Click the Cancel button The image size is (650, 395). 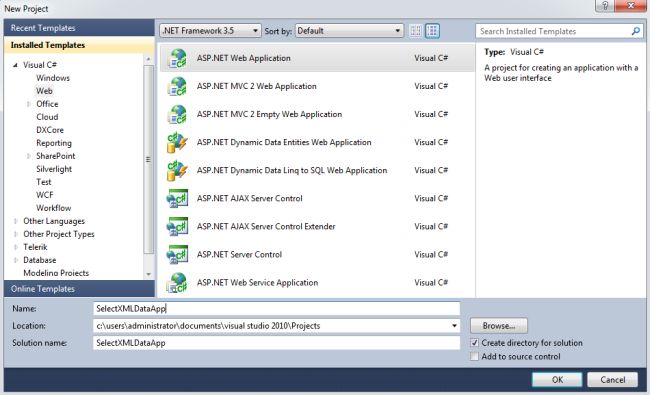(613, 380)
